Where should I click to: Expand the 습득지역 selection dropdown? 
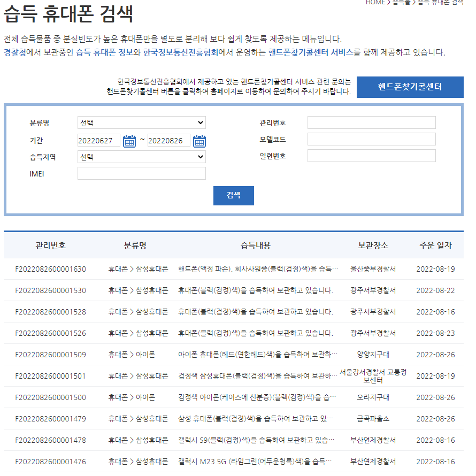coord(141,156)
